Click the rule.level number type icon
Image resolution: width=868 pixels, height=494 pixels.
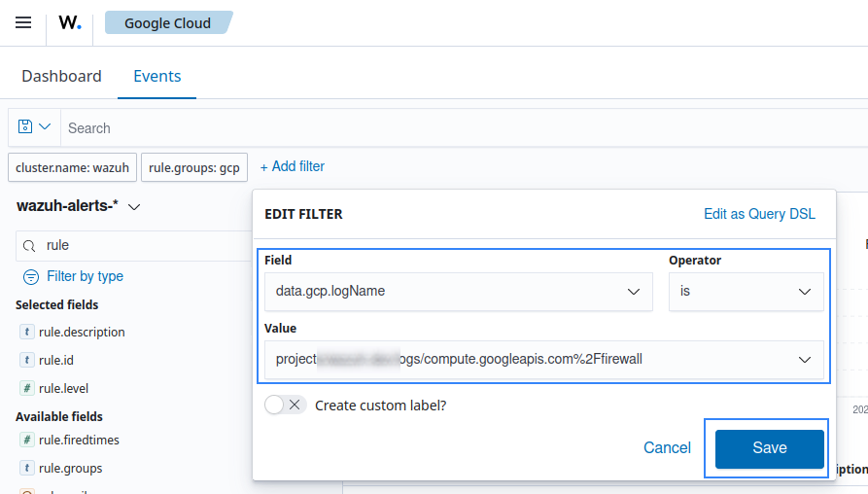[x=26, y=388]
